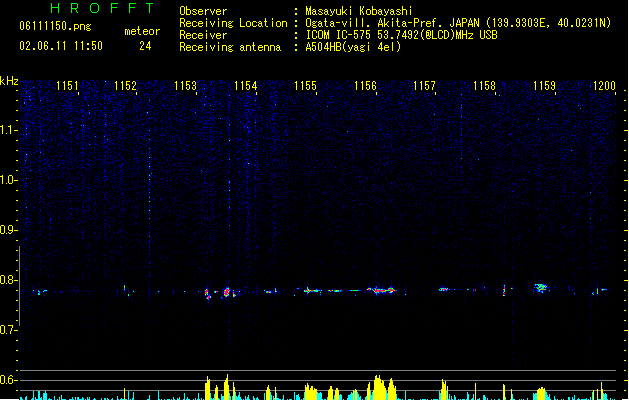Image resolution: width=629 pixels, height=400 pixels.
Task: Click the meteor count label
Action: click(x=142, y=31)
